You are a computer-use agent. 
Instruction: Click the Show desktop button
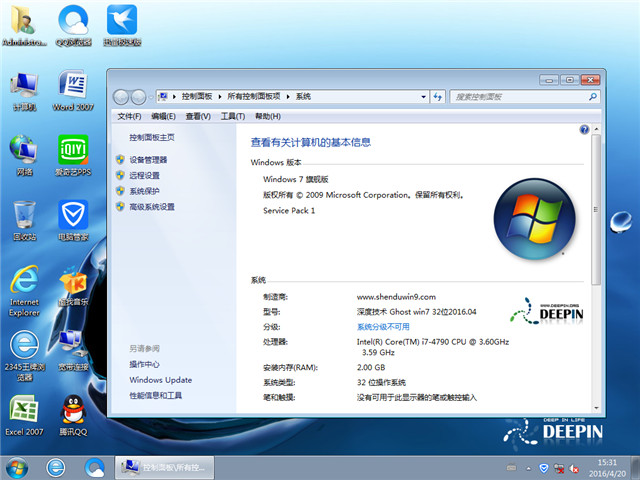636,468
